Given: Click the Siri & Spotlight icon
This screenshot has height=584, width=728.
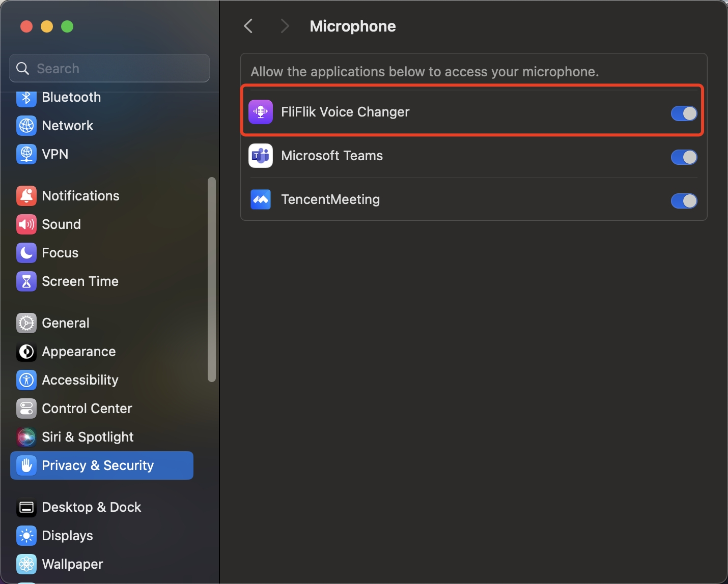Looking at the screenshot, I should (x=26, y=436).
